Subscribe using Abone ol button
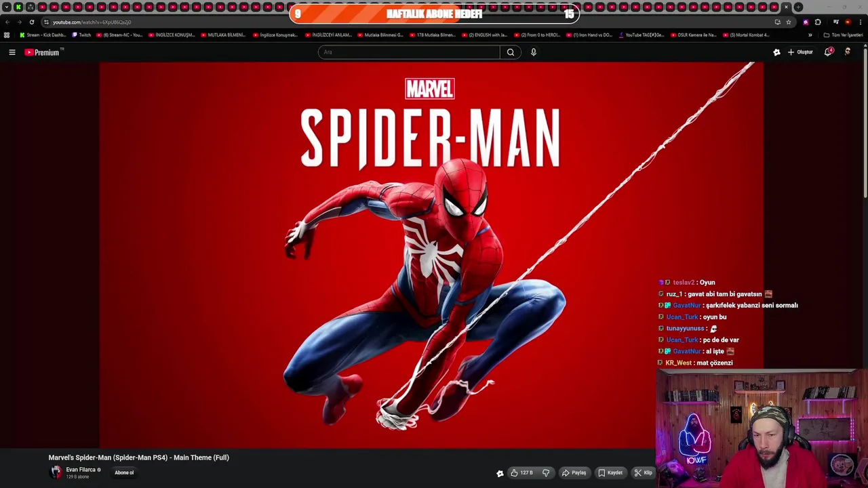868x488 pixels. [124, 472]
